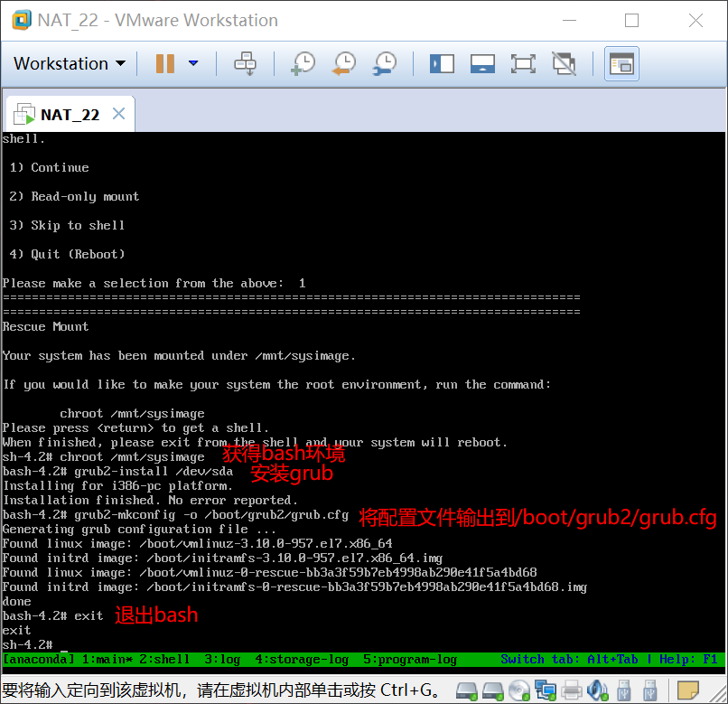Click '3) Skip to shell' option text
The width and height of the screenshot is (728, 704).
[x=67, y=225]
